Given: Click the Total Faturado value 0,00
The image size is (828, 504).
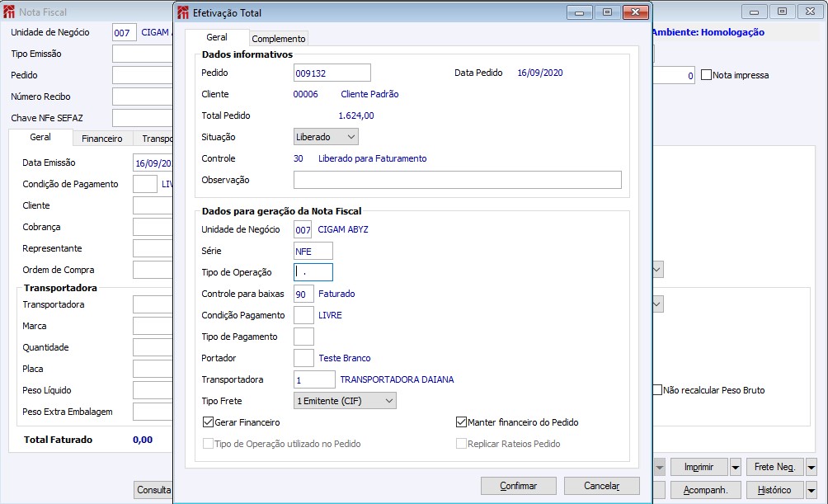Looking at the screenshot, I should pyautogui.click(x=143, y=440).
